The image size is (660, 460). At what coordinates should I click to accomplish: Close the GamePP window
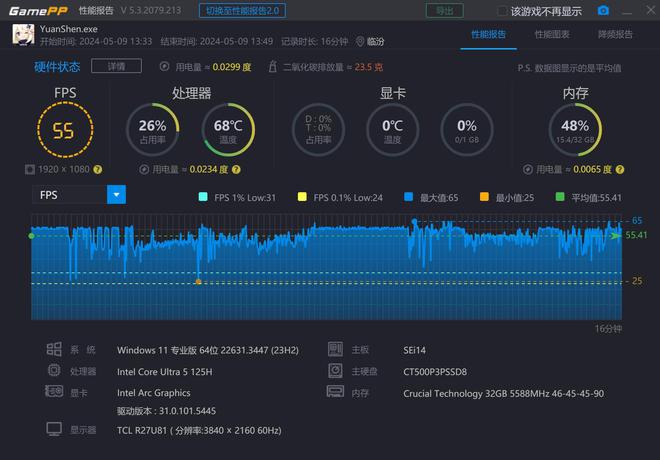coord(651,10)
